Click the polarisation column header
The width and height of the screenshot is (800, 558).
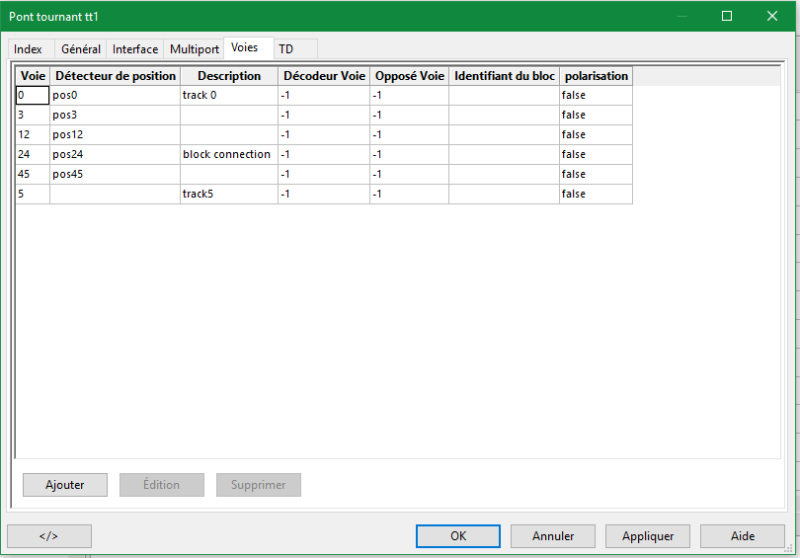[596, 76]
